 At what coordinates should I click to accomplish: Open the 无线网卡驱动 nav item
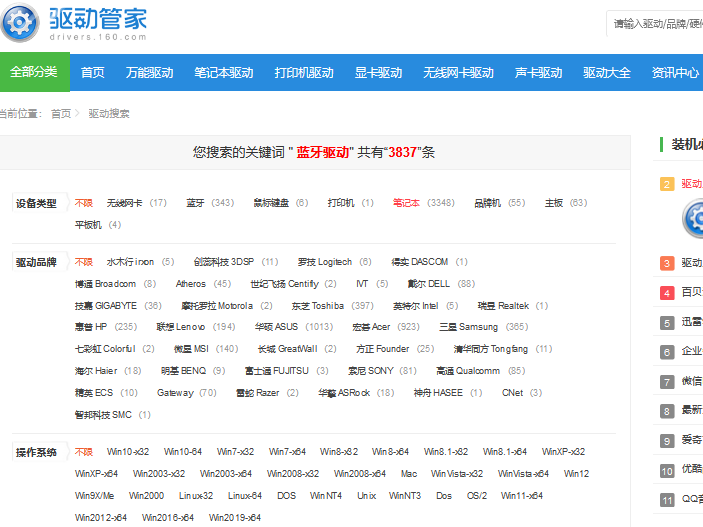[458, 73]
